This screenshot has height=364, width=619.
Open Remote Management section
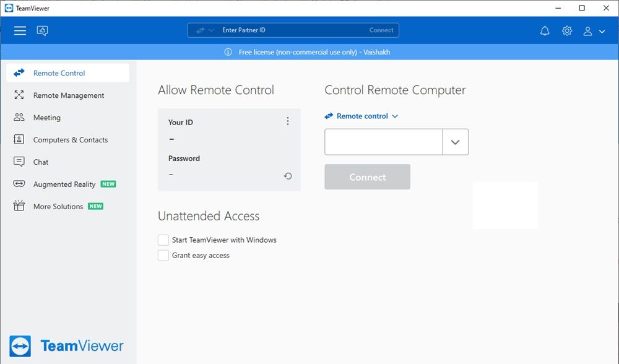(x=68, y=95)
